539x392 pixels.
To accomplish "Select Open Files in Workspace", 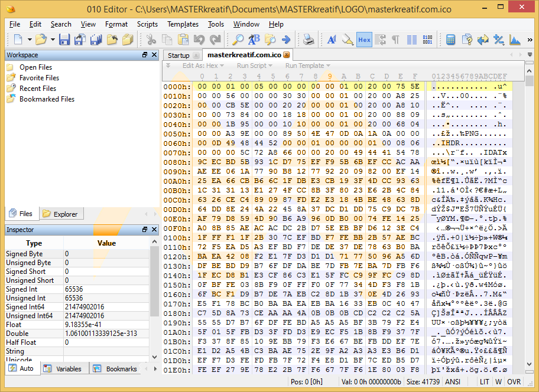I will pos(35,67).
